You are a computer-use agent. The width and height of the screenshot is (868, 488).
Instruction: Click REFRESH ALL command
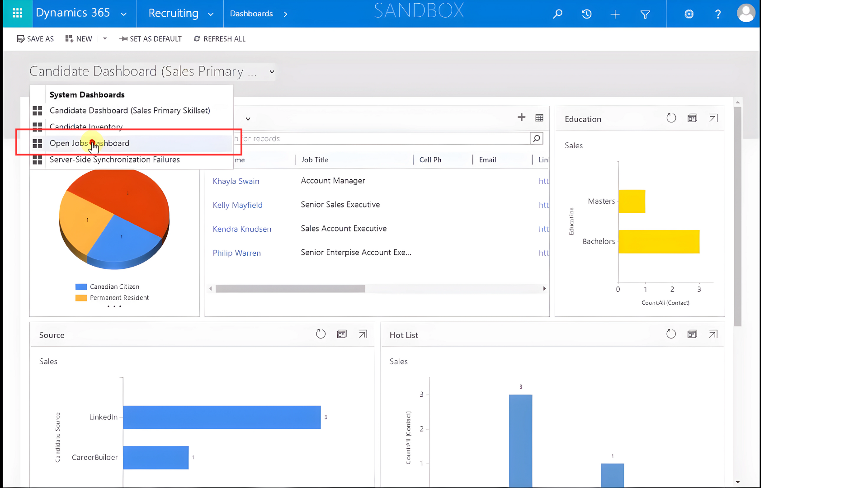pos(220,39)
